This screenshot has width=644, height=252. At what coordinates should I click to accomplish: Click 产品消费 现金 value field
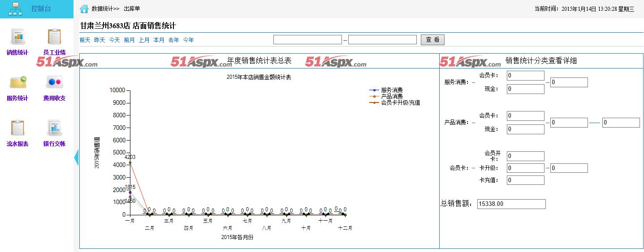(525, 129)
